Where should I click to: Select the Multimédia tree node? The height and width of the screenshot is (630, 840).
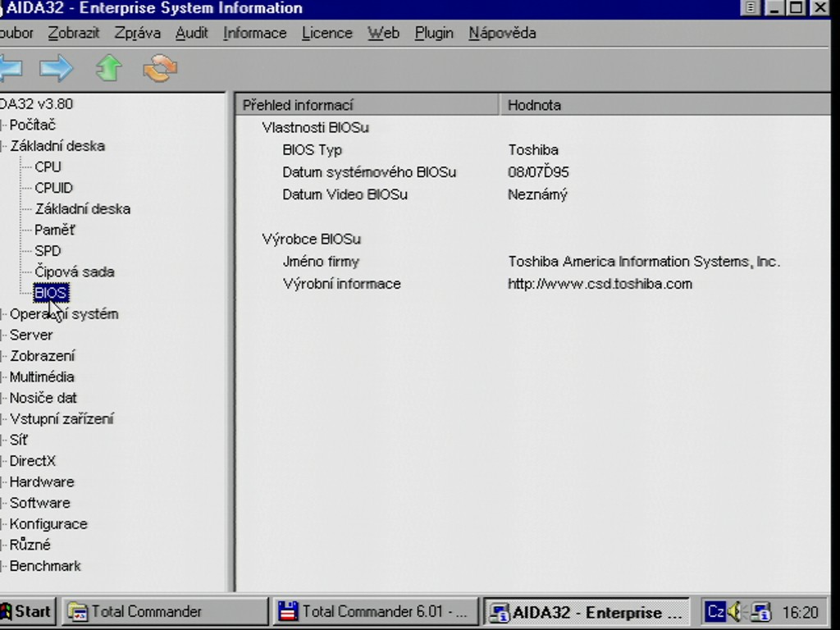42,377
